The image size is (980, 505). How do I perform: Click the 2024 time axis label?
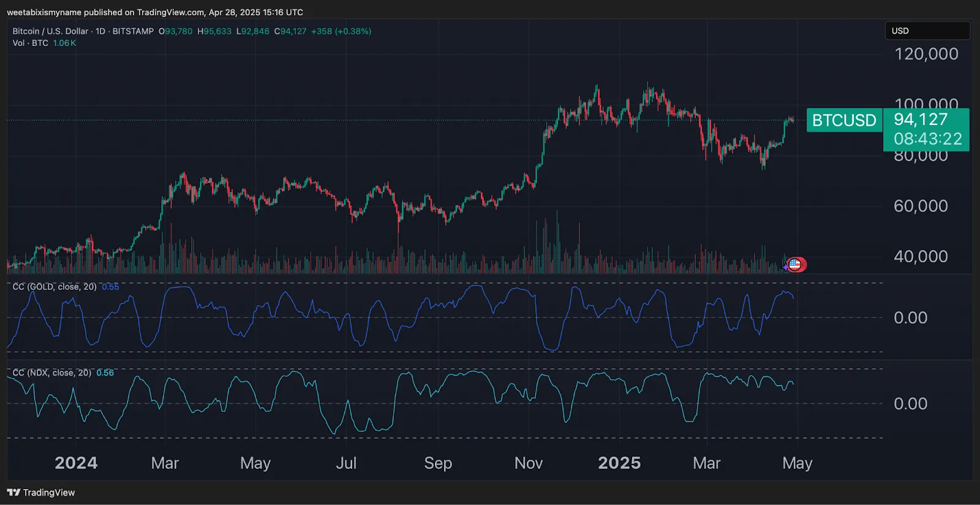[76, 463]
